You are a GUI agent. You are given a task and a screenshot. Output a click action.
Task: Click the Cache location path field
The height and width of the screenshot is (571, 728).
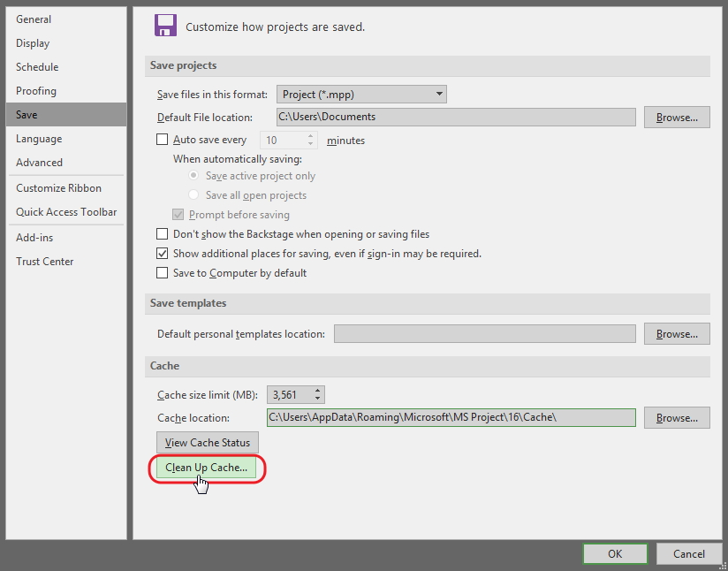451,417
